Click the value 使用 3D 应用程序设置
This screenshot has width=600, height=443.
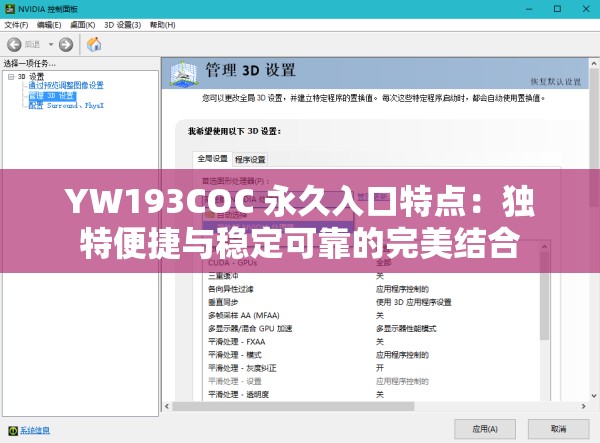[414, 302]
